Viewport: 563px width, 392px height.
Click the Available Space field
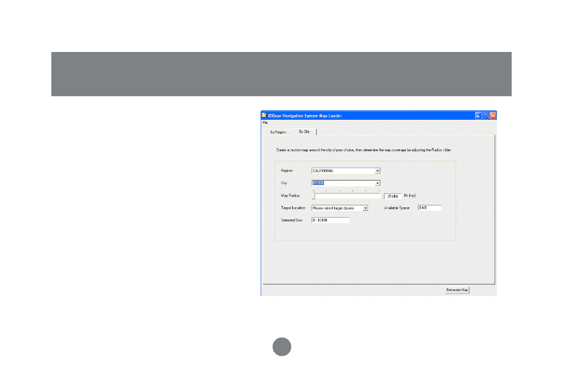tap(430, 208)
